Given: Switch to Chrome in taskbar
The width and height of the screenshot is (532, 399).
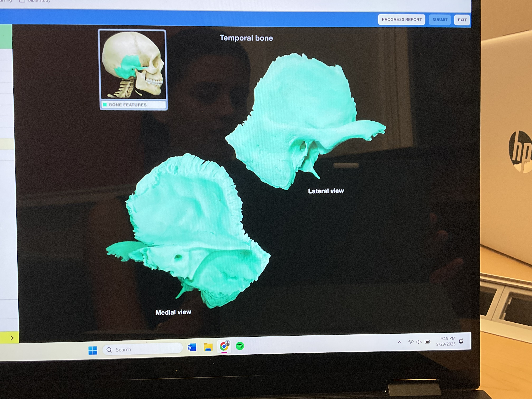Looking at the screenshot, I should coord(224,346).
